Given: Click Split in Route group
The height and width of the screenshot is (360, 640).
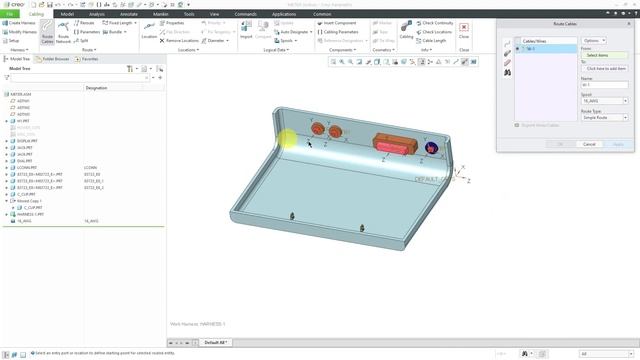Looking at the screenshot, I should (81, 41).
